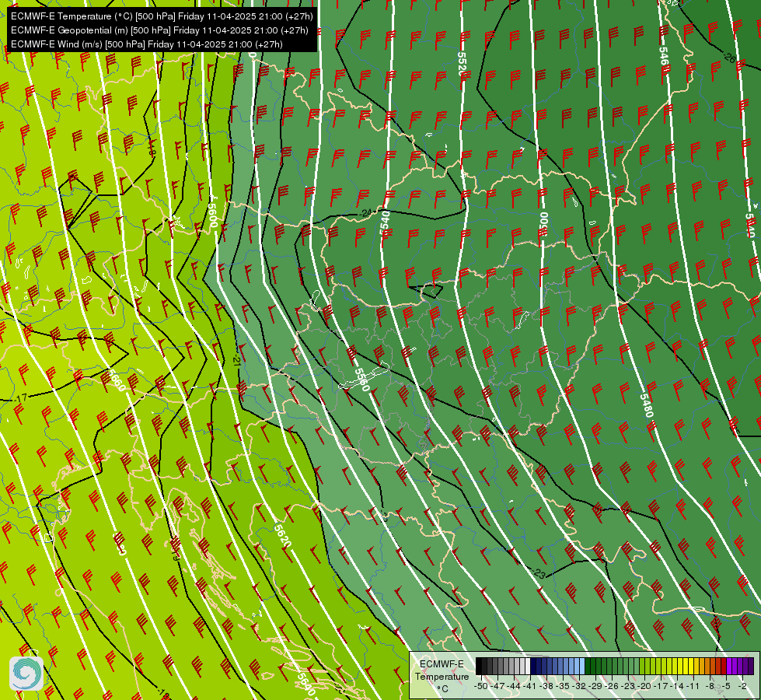Click the -41 legend value
This screenshot has height=700, width=761.
[530, 686]
